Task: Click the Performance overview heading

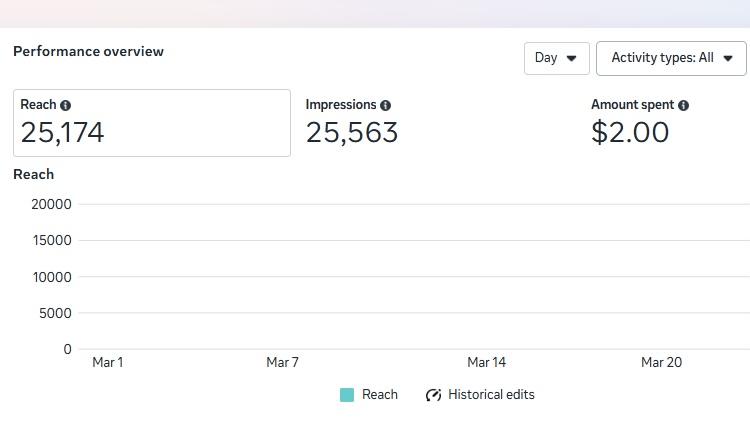Action: pyautogui.click(x=88, y=52)
